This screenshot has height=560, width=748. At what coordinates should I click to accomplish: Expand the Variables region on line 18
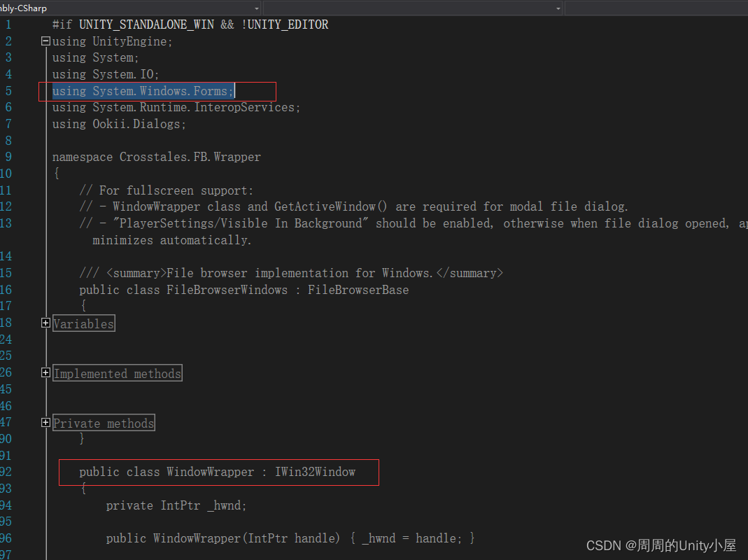click(83, 323)
